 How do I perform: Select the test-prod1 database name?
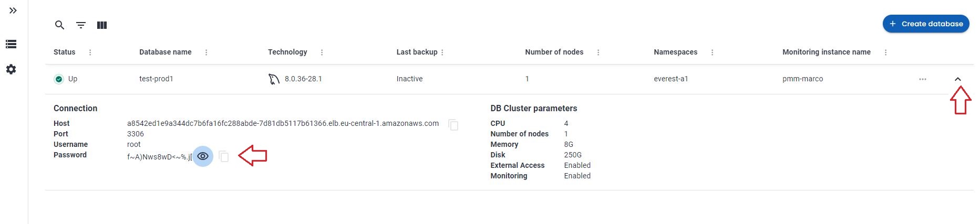[156, 79]
